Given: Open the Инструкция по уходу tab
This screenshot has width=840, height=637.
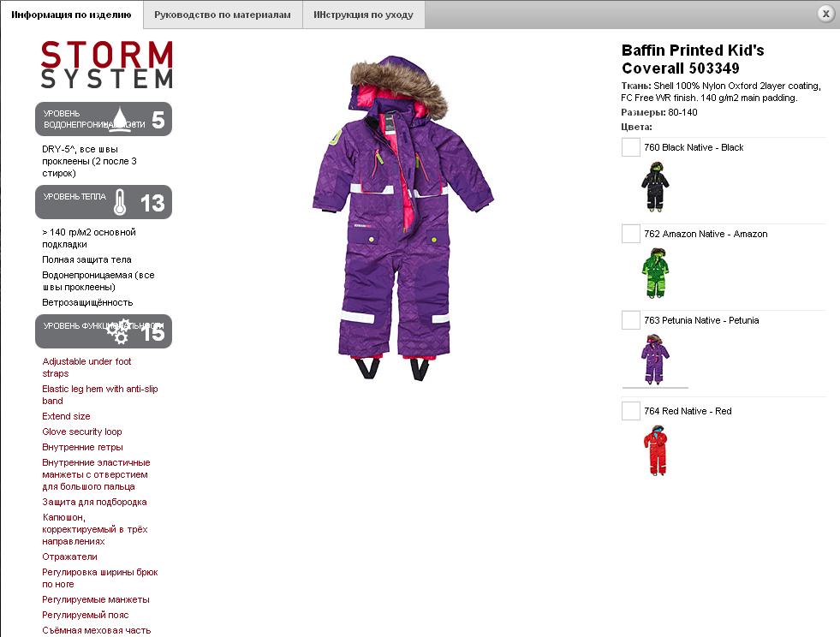Looking at the screenshot, I should (x=364, y=15).
